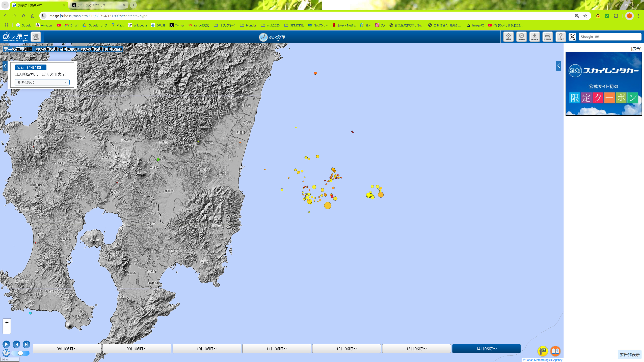Enable 活火山表示 checkbox
Image resolution: width=644 pixels, height=362 pixels.
tap(43, 74)
